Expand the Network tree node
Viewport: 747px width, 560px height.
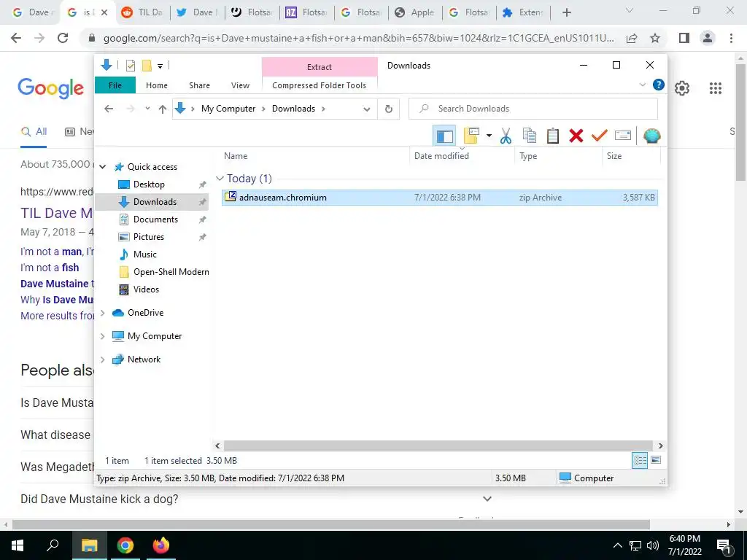pos(102,359)
